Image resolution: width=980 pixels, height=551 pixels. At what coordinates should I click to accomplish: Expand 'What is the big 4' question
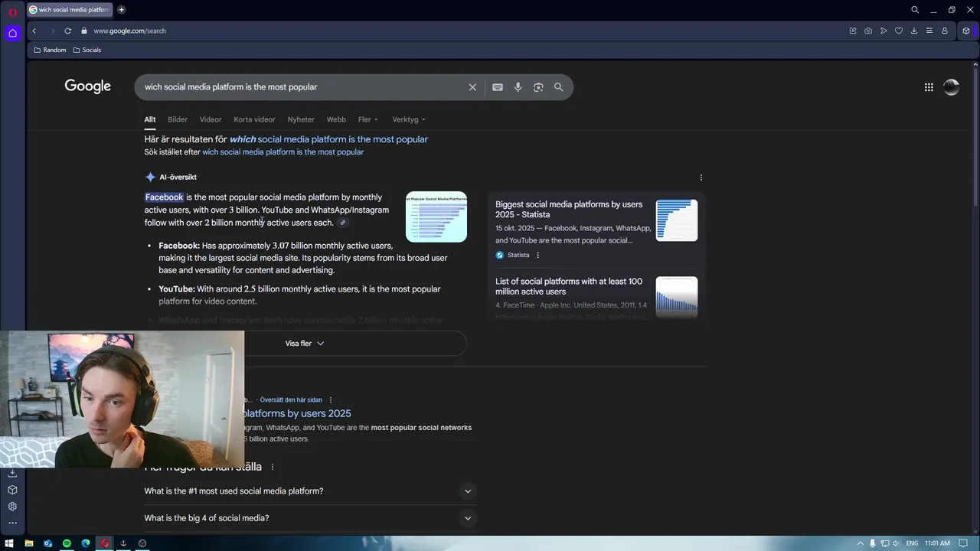pyautogui.click(x=310, y=518)
